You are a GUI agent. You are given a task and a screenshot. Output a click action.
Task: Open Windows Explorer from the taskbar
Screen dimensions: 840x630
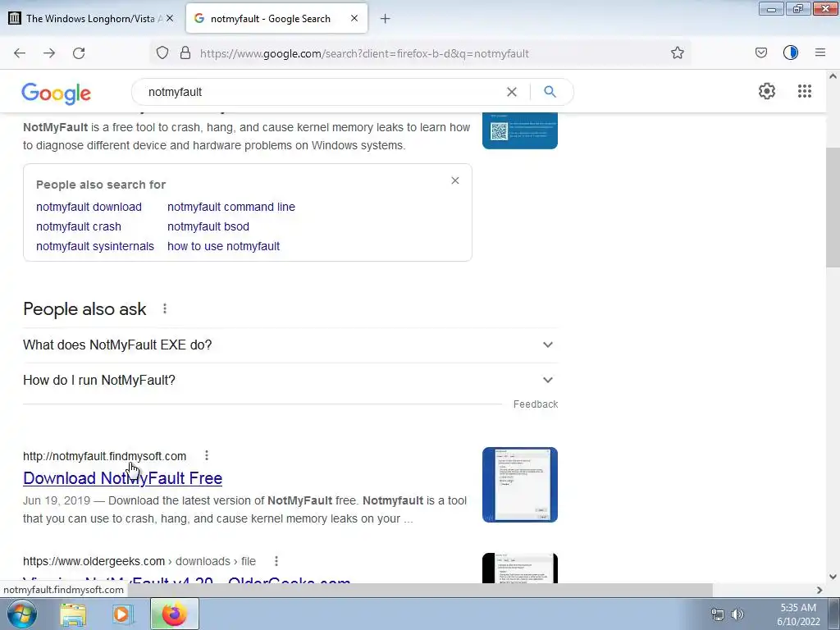pyautogui.click(x=73, y=614)
